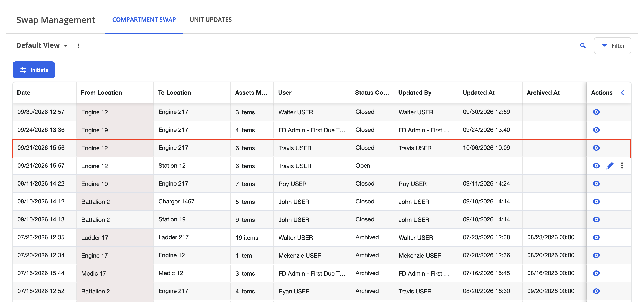The image size is (644, 302).
Task: Edit the open Station 12 swap
Action: click(x=609, y=166)
